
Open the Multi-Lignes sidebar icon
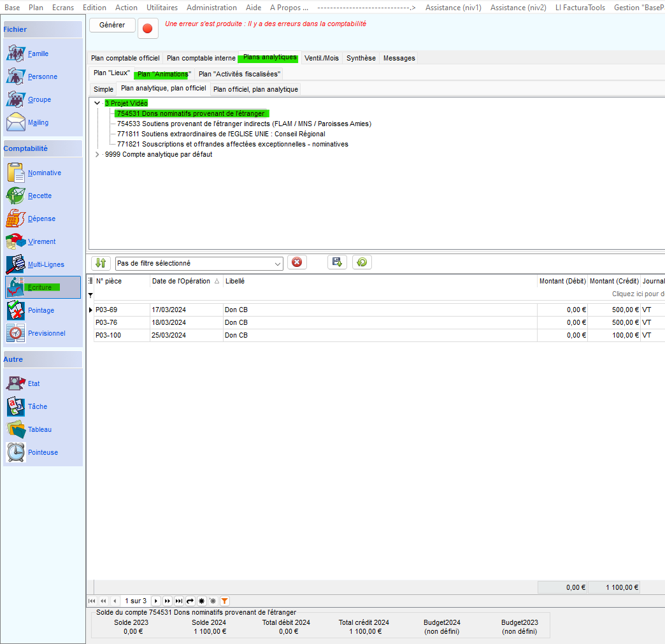click(x=16, y=264)
